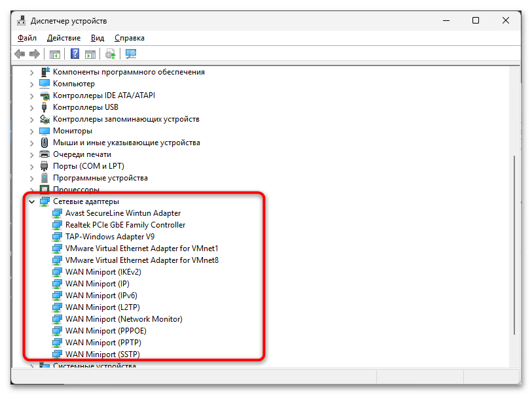This screenshot has height=395, width=532.
Task: Select WAN Miniport (IPv6)
Action: 101,296
